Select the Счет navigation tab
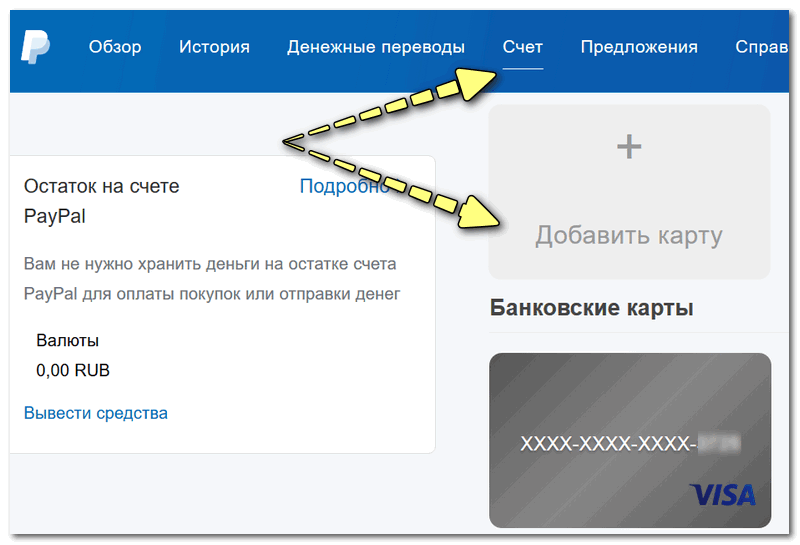Image resolution: width=800 pixels, height=545 pixels. pos(522,47)
